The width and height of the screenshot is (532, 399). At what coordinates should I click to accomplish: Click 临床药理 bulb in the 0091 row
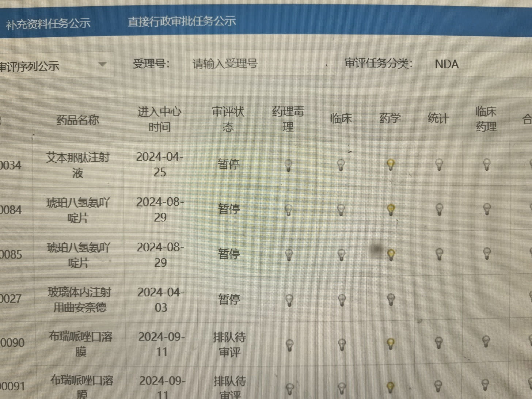485,385
